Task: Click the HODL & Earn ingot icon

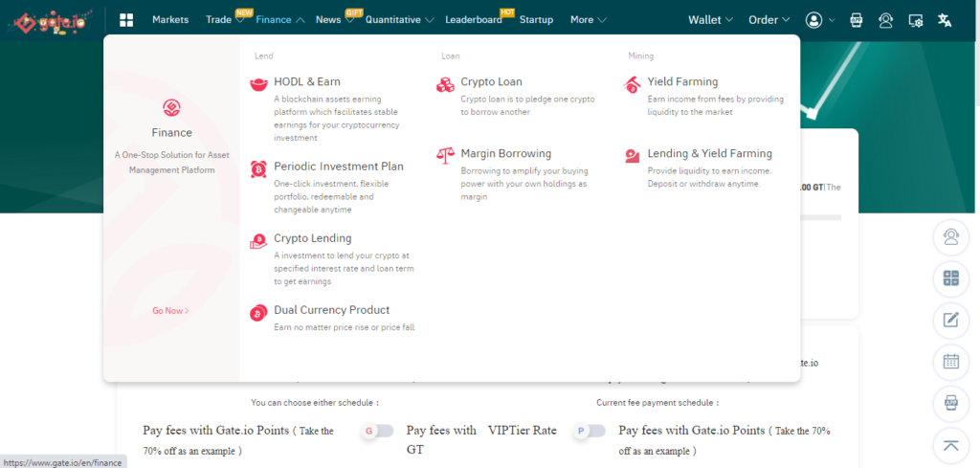Action: 258,85
